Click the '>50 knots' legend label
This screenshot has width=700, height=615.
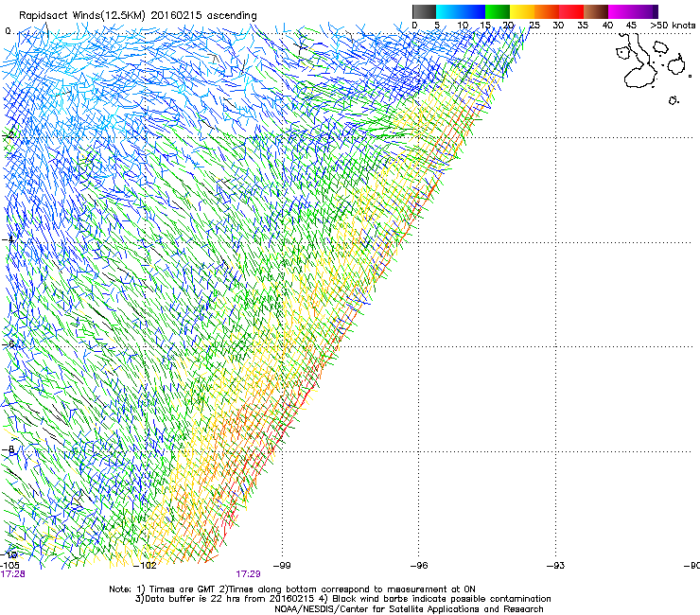(x=673, y=26)
